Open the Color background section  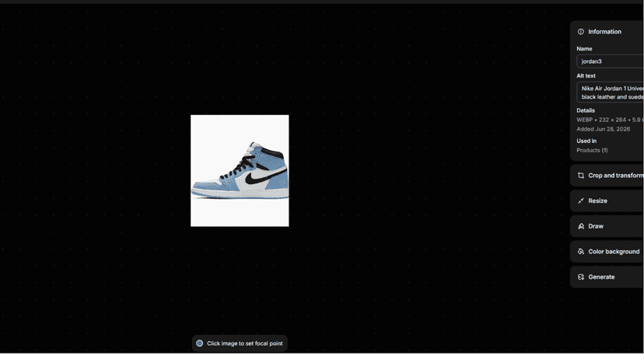(x=607, y=252)
